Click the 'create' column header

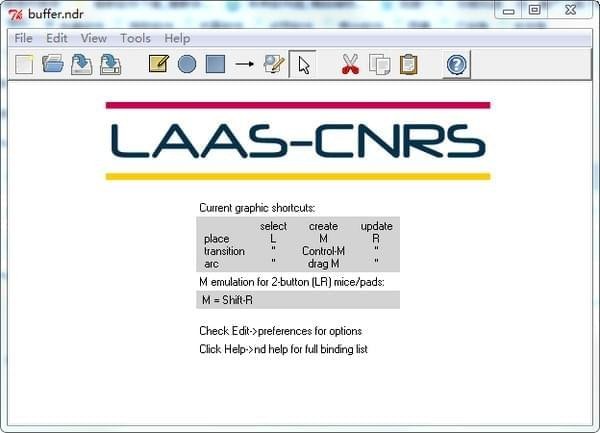[323, 226]
